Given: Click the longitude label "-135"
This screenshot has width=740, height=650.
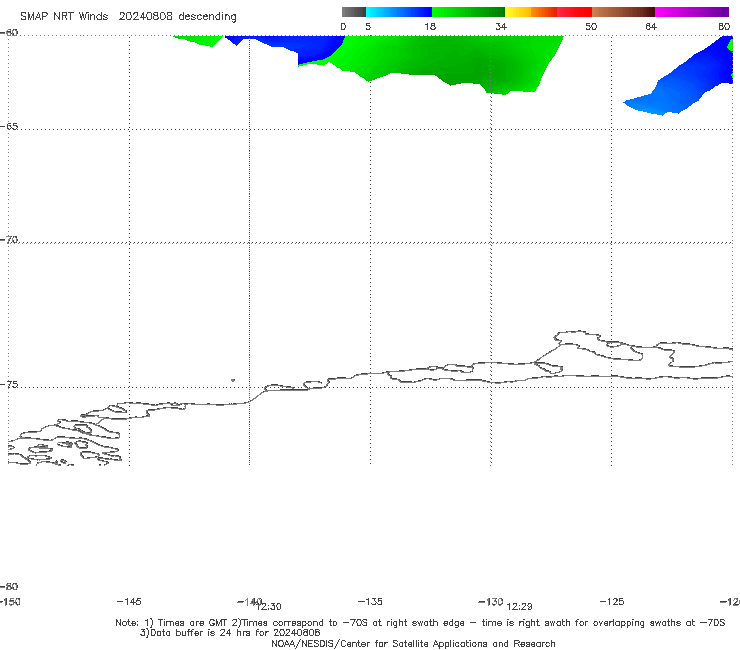Looking at the screenshot, I should [370, 601].
